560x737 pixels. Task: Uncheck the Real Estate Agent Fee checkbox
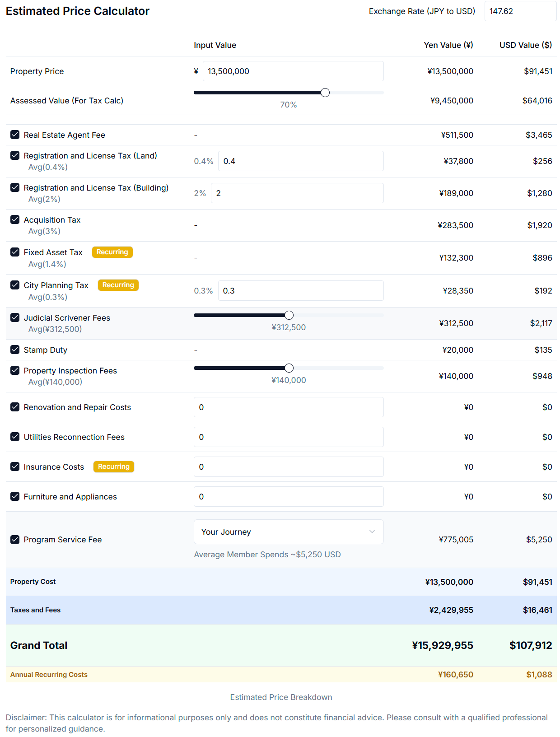click(x=15, y=135)
